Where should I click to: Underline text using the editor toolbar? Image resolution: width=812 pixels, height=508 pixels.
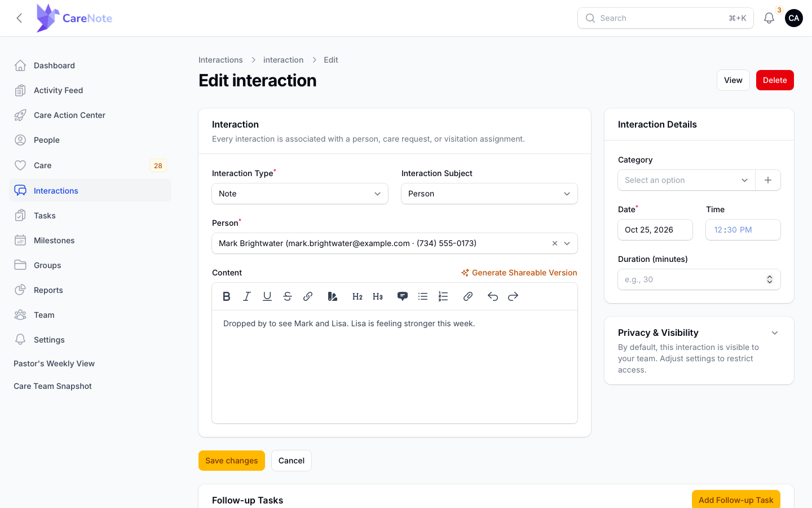pyautogui.click(x=267, y=296)
